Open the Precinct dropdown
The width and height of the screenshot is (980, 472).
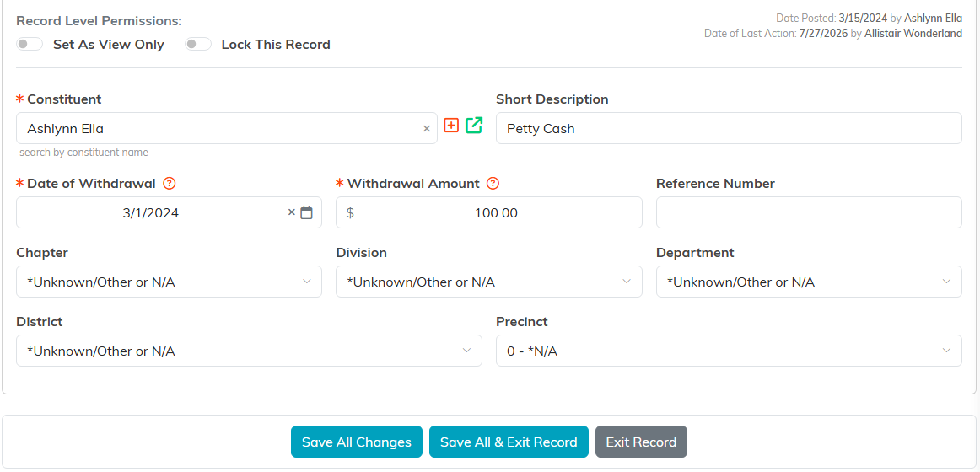coord(729,351)
